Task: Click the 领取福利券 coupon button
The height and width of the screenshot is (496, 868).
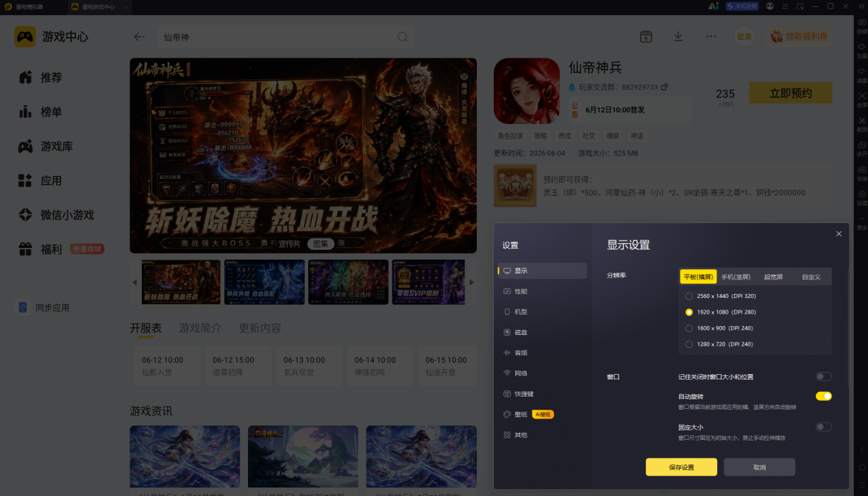Action: [x=799, y=36]
